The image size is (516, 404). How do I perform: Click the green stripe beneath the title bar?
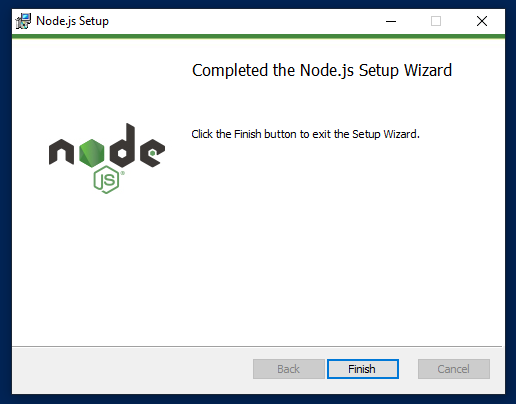(x=258, y=36)
